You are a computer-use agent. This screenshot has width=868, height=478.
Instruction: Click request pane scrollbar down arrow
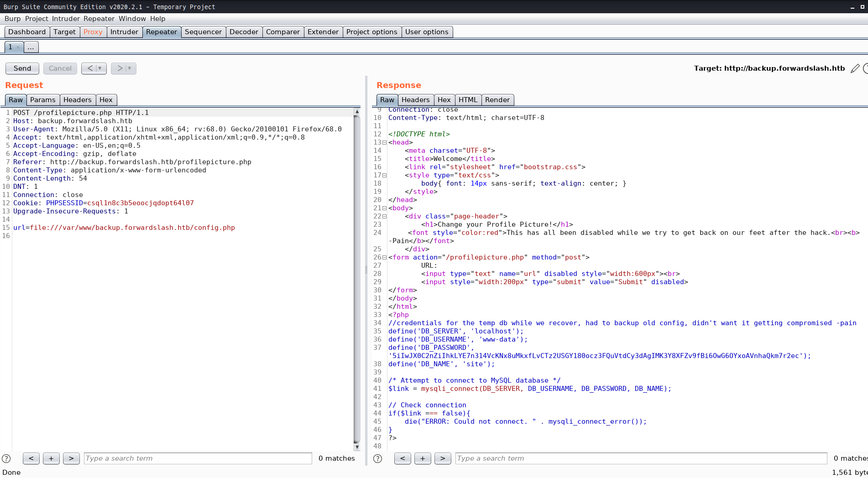(357, 447)
